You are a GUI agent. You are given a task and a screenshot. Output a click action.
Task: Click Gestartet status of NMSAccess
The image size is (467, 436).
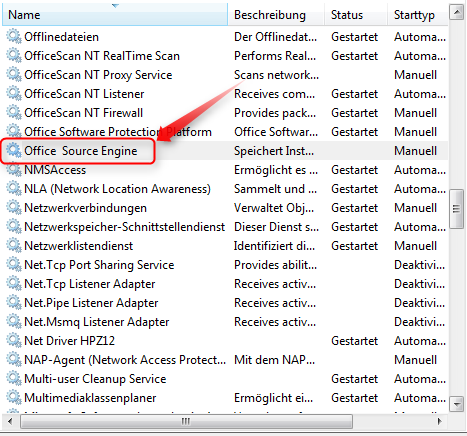[x=355, y=170]
